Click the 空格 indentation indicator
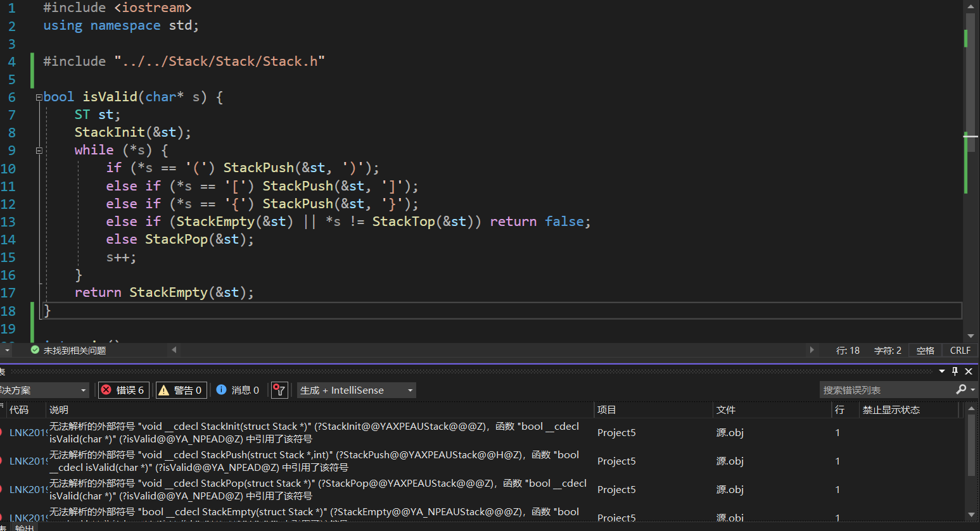 926,350
